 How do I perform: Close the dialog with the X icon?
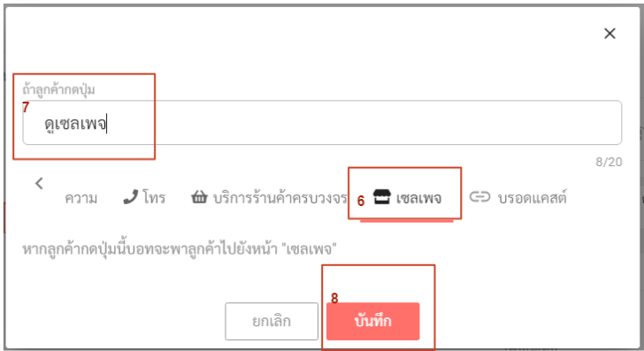tap(609, 34)
